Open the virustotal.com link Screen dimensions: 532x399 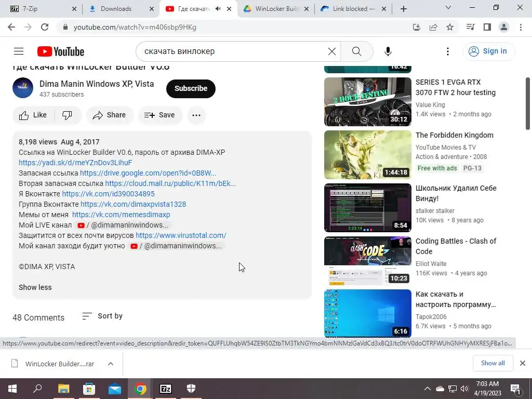point(181,235)
